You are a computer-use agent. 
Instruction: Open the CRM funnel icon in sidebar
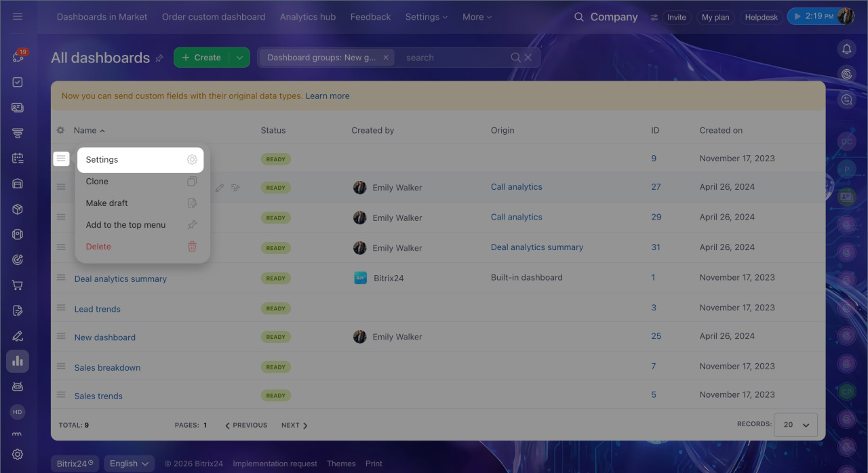tap(18, 133)
